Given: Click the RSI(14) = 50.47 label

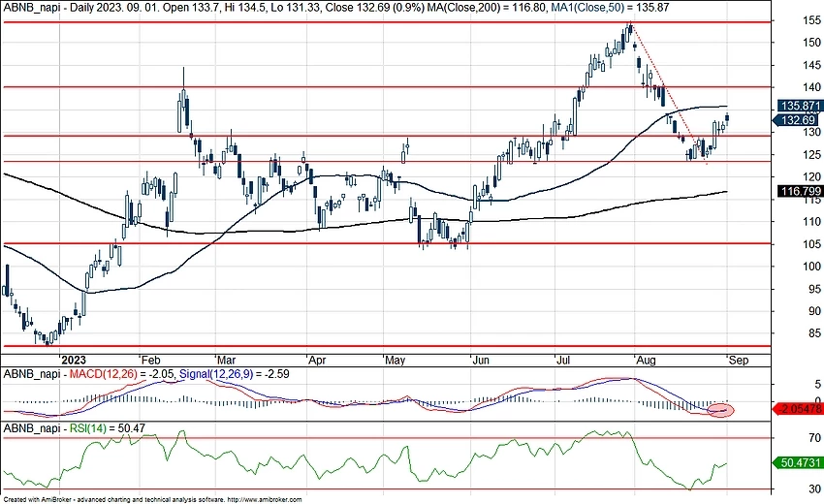Looking at the screenshot, I should click(108, 428).
